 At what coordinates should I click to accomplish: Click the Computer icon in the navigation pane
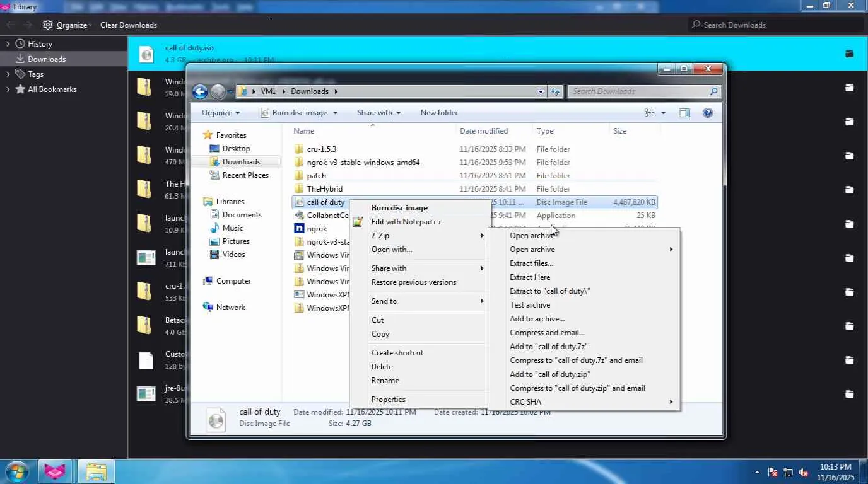click(208, 281)
